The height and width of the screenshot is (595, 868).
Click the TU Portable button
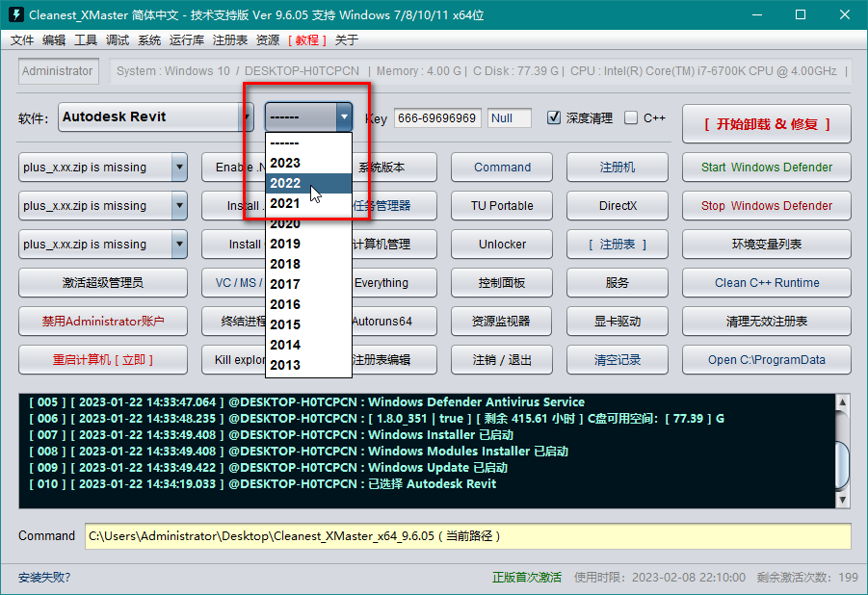pos(502,206)
